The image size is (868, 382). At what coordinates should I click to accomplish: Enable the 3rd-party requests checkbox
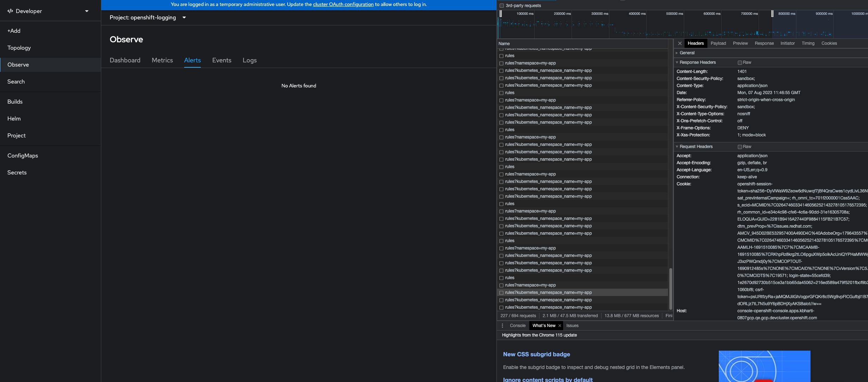point(502,6)
